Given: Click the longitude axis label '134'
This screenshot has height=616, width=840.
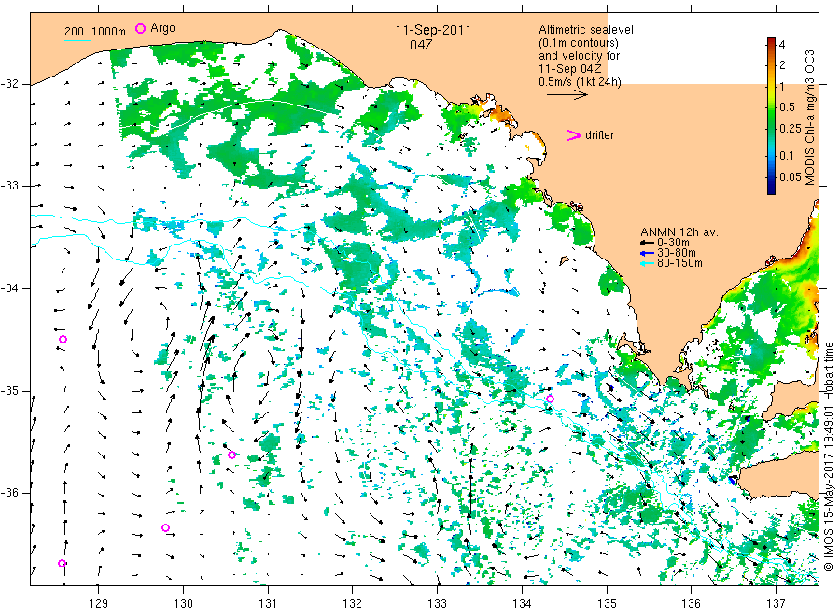Looking at the screenshot, I should (x=522, y=604).
